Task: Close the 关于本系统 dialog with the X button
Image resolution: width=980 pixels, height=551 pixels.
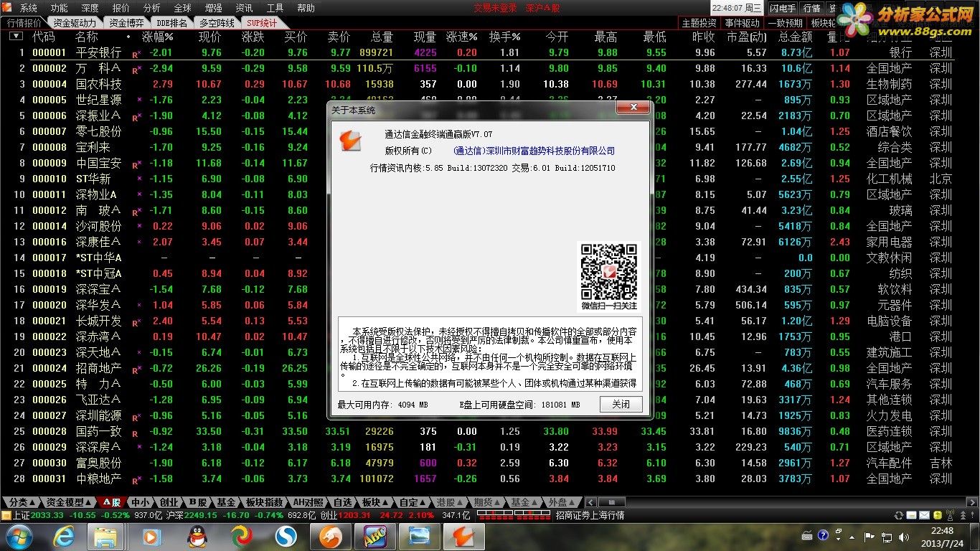Action: point(633,108)
